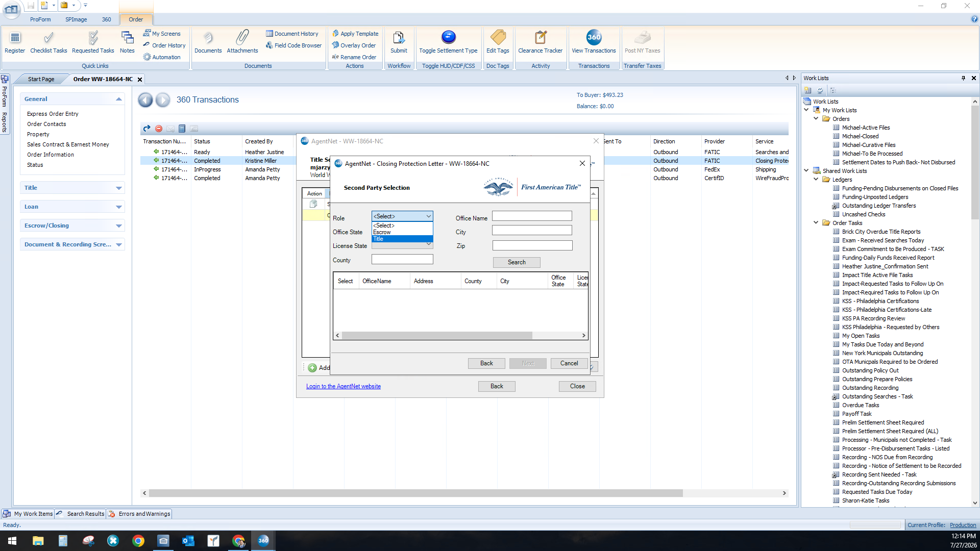Collapse the Shared Work Lists node
This screenshot has width=980, height=551.
pyautogui.click(x=806, y=170)
